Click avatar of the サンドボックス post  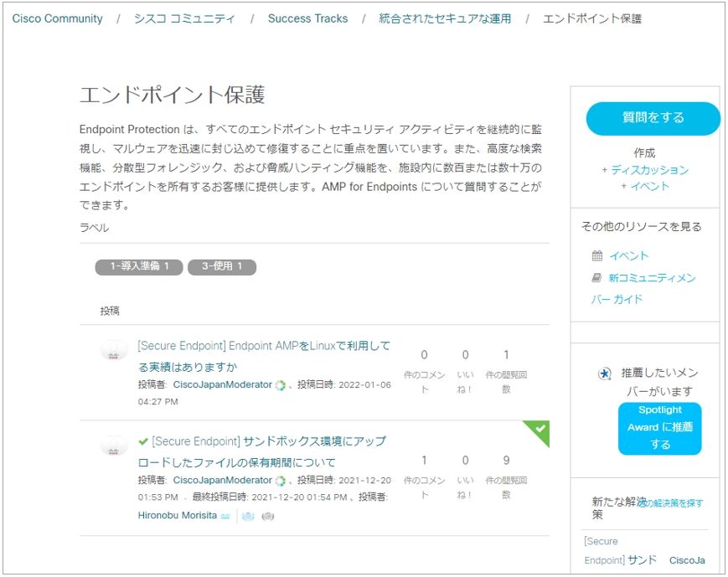coord(114,446)
